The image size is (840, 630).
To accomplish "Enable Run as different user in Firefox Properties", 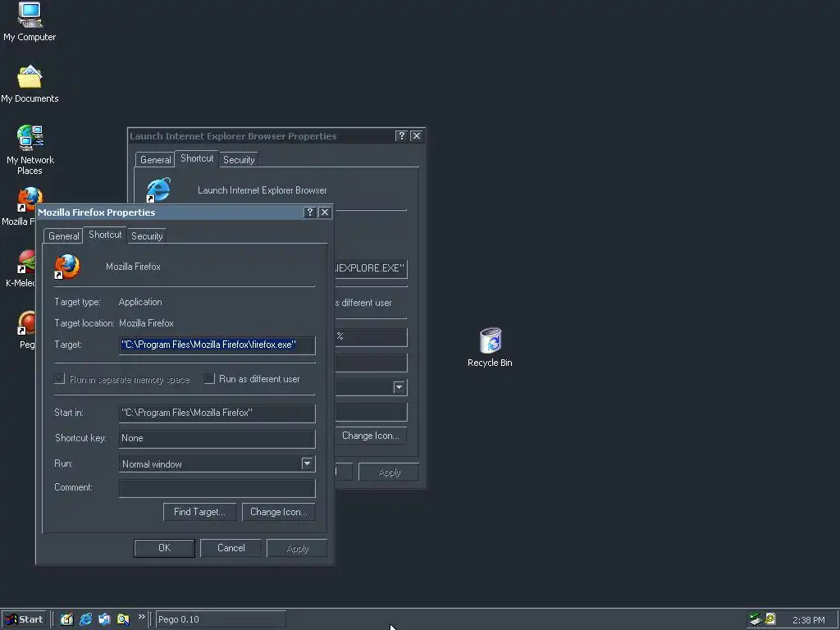I will [x=209, y=379].
